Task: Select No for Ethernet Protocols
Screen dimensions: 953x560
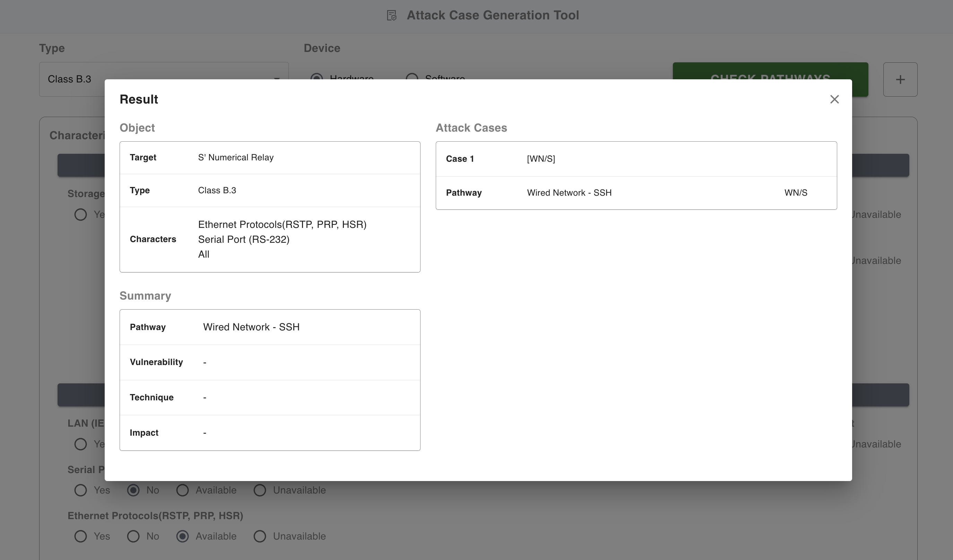Action: pyautogui.click(x=133, y=536)
